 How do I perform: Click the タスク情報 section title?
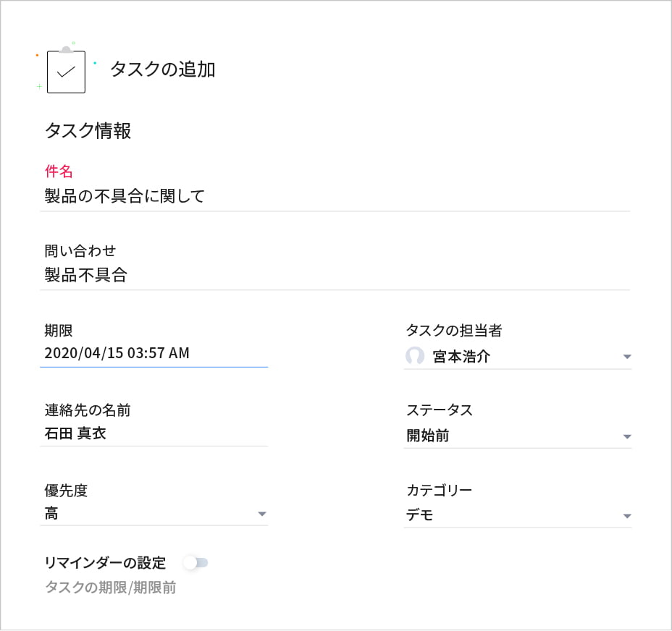click(x=88, y=131)
